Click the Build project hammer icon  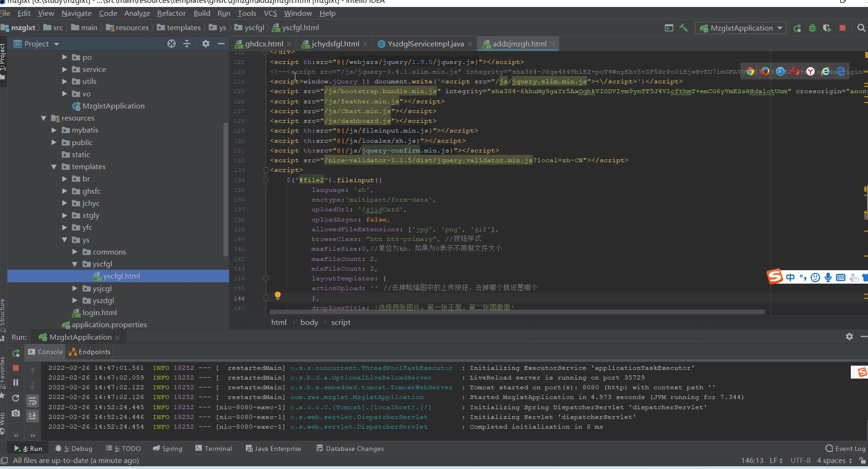tap(683, 28)
